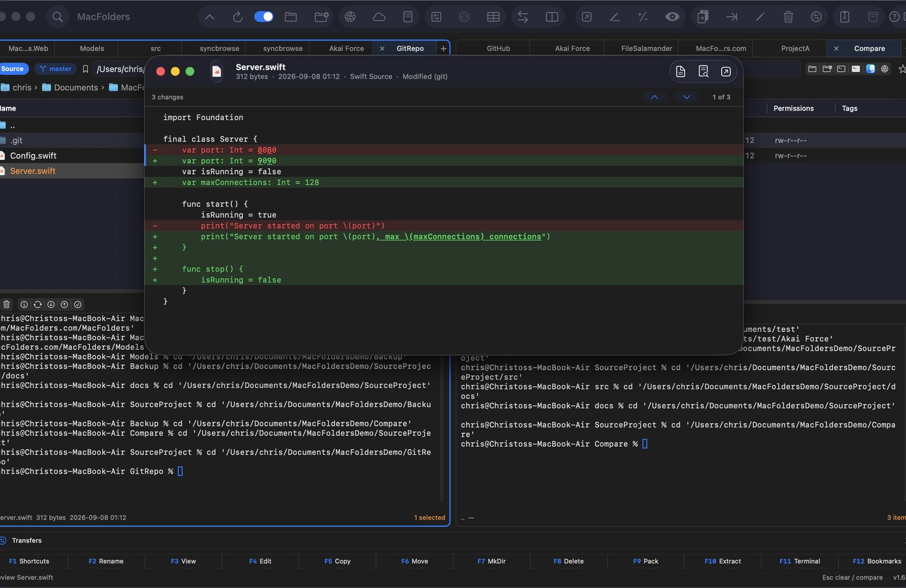Screen dimensions: 906x588
Task: Click the cloud icon in the toolbar
Action: coord(379,17)
